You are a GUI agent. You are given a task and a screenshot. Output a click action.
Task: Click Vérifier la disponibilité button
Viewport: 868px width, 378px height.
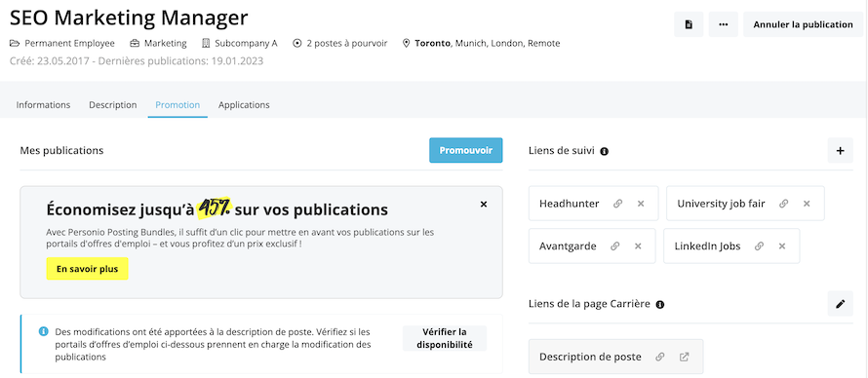[445, 338]
